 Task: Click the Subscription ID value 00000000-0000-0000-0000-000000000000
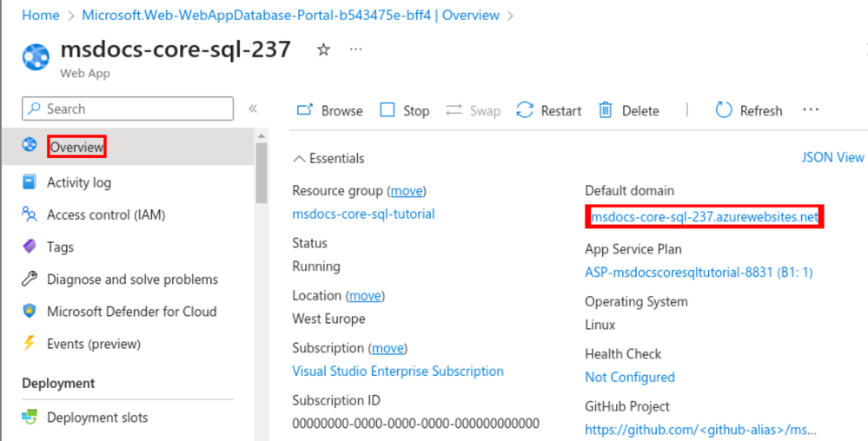(x=415, y=424)
